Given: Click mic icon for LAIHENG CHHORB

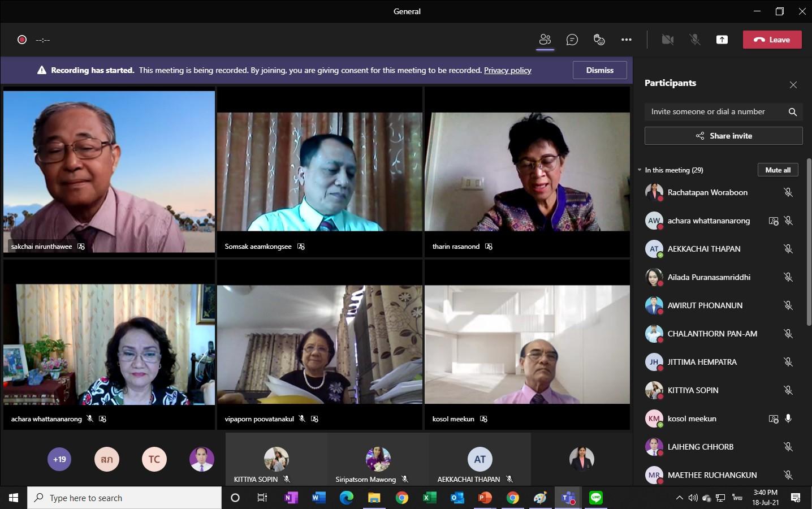Looking at the screenshot, I should coord(788,447).
